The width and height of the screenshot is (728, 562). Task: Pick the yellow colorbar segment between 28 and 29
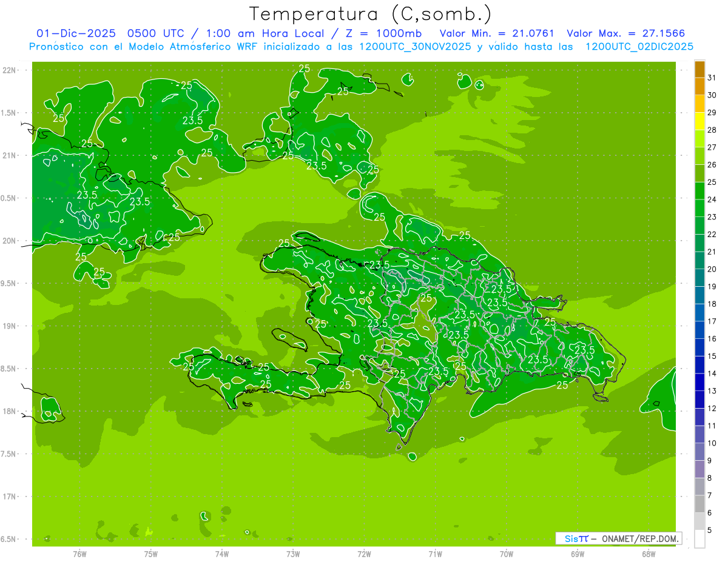point(699,121)
